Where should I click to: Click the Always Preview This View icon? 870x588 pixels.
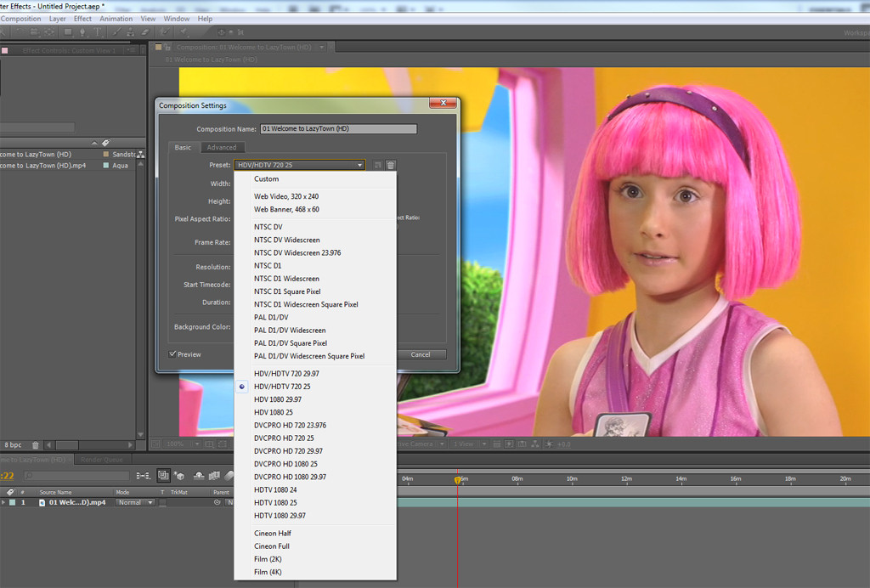coord(155,444)
